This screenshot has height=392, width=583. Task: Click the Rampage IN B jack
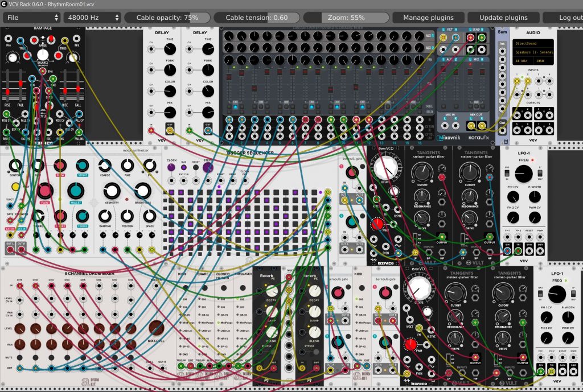pos(77,39)
